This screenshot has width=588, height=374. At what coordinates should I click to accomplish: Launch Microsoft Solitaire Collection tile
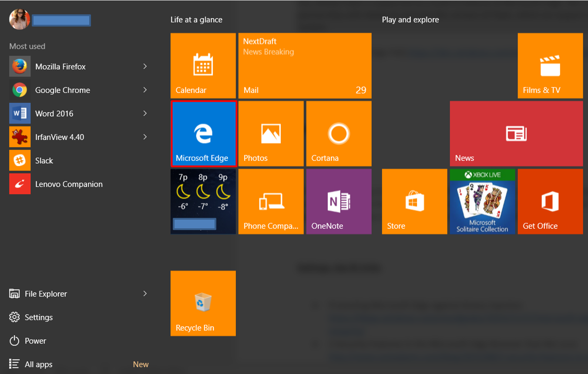click(482, 201)
